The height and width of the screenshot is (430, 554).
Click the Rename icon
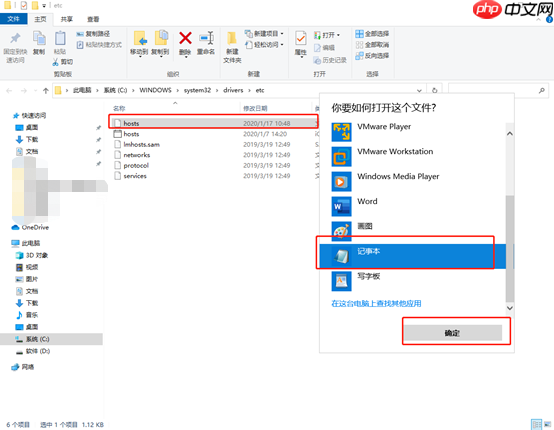(x=206, y=38)
